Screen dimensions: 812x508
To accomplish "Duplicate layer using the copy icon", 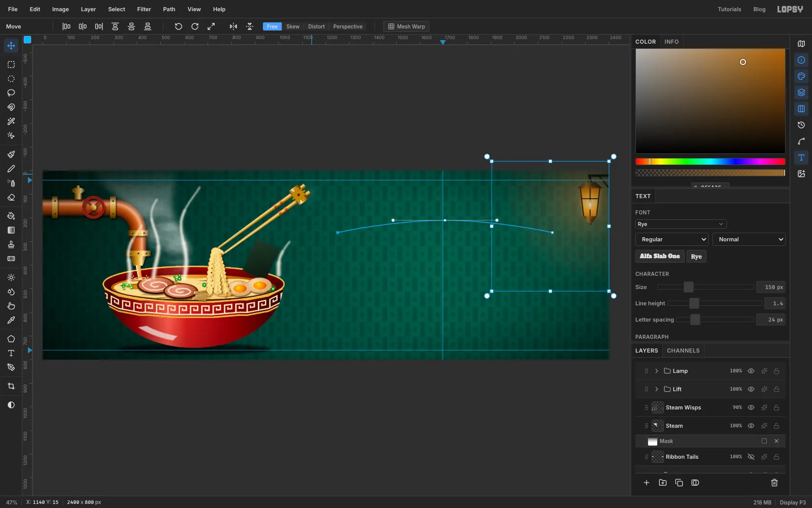I will (x=679, y=483).
